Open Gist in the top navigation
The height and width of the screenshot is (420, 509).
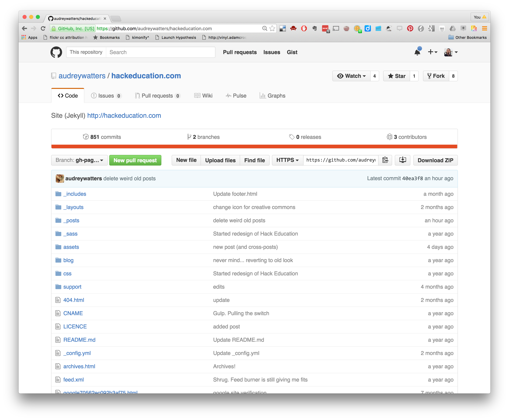pos(292,52)
